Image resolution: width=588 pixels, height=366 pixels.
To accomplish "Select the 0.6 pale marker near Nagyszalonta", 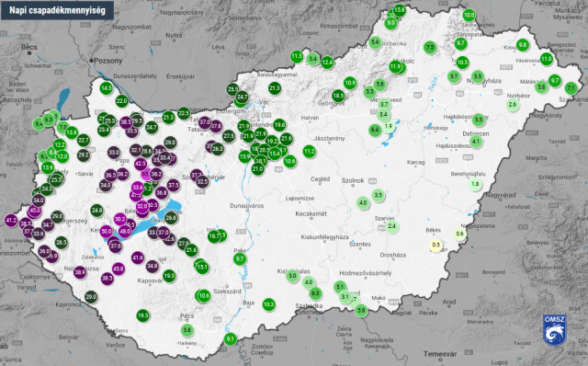I will 459,234.
